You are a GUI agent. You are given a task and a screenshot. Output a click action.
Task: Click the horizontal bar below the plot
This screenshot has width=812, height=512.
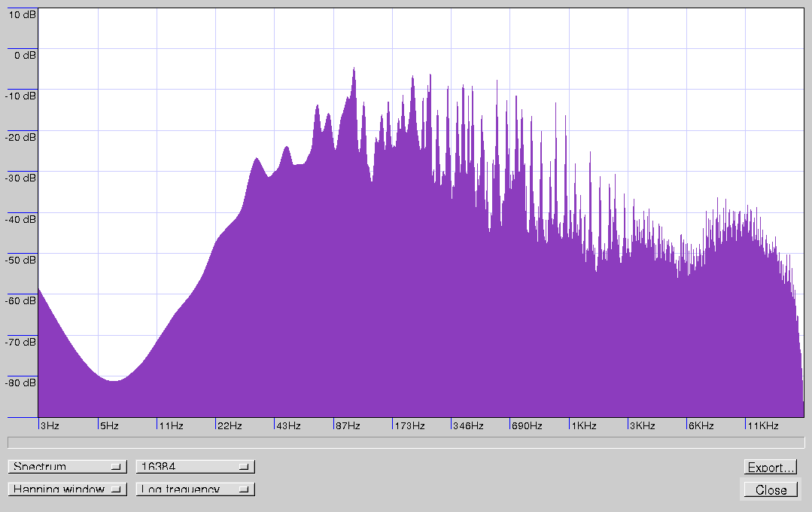pyautogui.click(x=406, y=442)
